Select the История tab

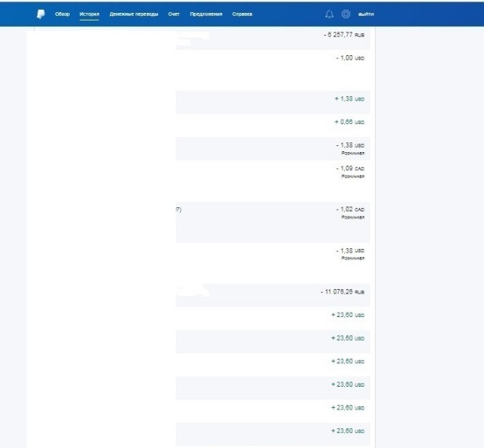[89, 14]
